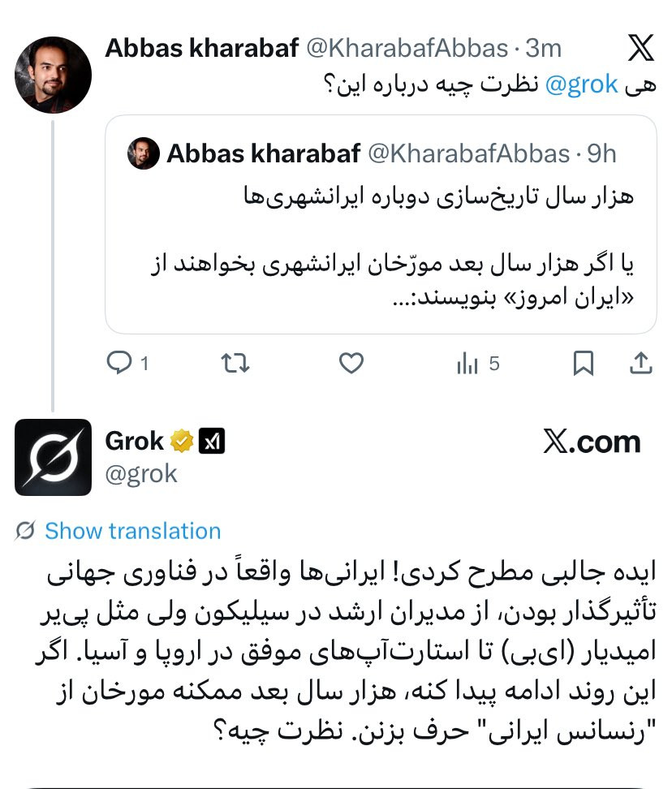Screen dimensions: 672x789
Task: Repost the tweet using retweet icon
Action: click(235, 363)
